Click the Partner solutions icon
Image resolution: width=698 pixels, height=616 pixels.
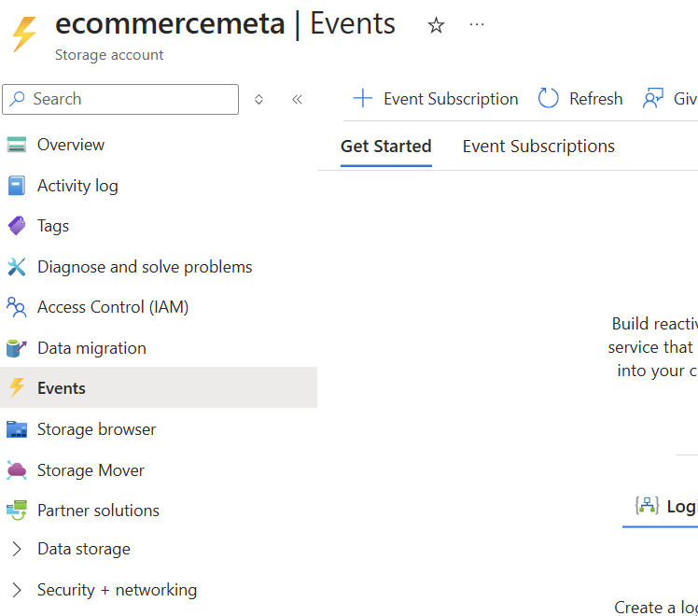pyautogui.click(x=17, y=511)
